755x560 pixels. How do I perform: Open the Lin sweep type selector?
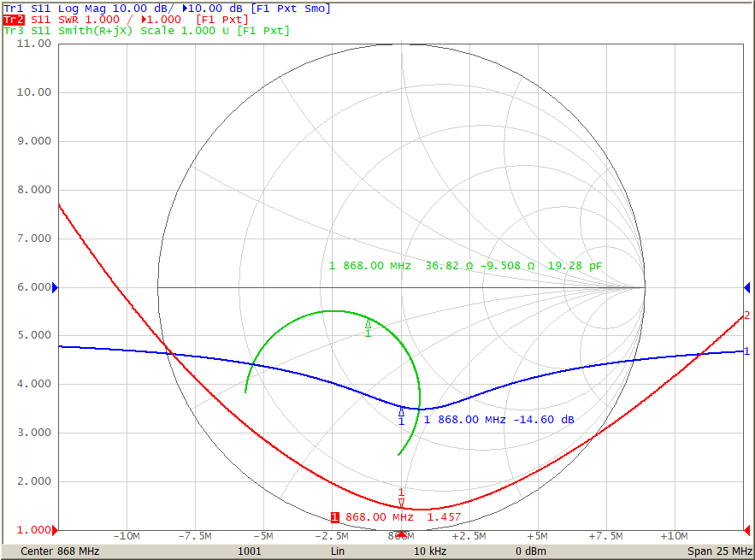coord(337,551)
